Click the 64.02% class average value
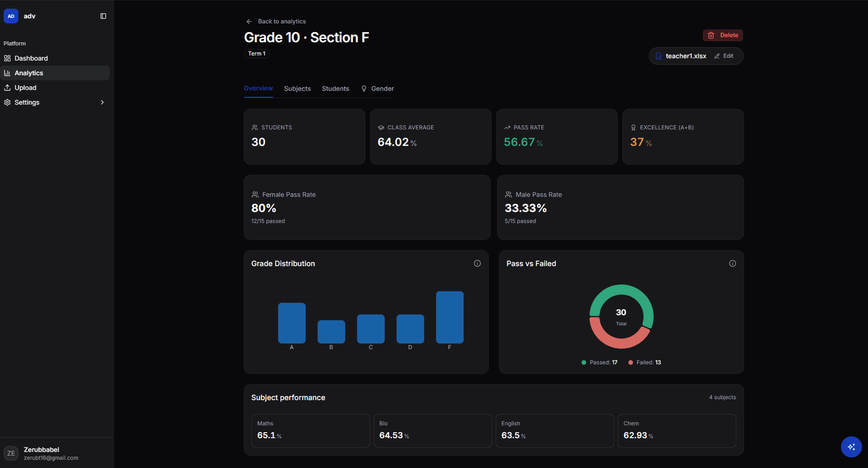Image resolution: width=868 pixels, height=468 pixels. click(x=397, y=142)
